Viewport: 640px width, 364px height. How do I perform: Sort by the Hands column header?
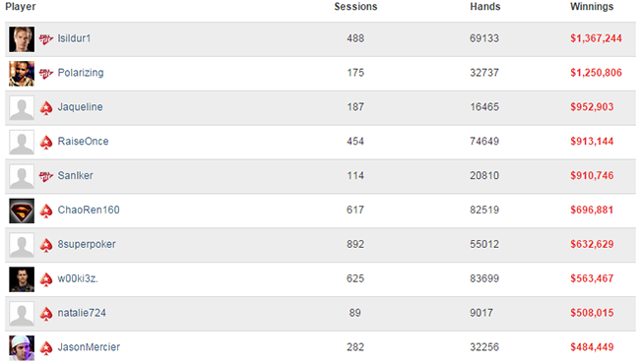pos(484,7)
